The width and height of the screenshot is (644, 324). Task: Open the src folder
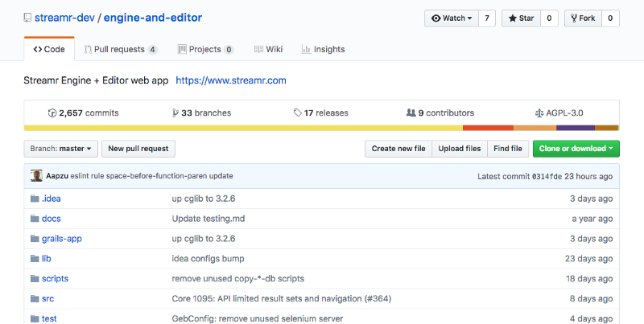click(x=47, y=298)
